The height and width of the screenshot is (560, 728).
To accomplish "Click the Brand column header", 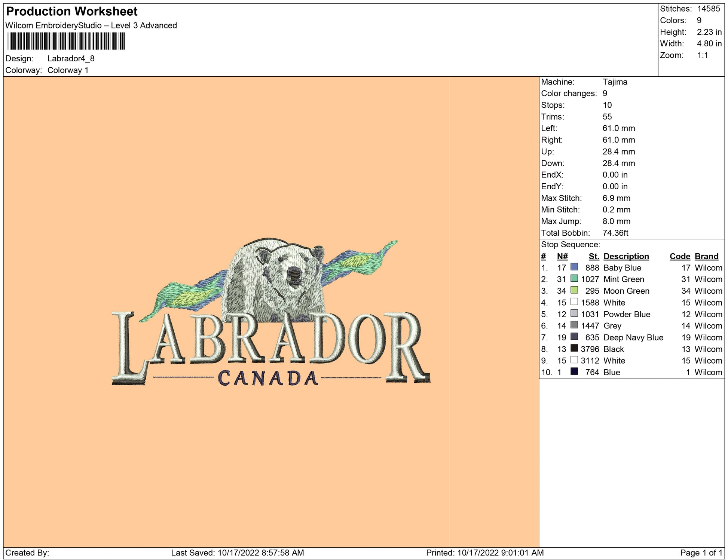I will coord(706,256).
